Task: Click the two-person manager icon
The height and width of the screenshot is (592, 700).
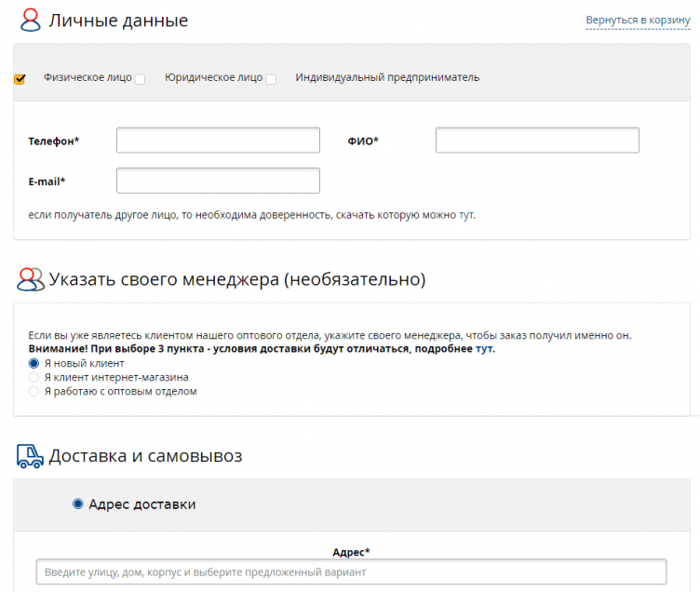Action: pyautogui.click(x=31, y=279)
